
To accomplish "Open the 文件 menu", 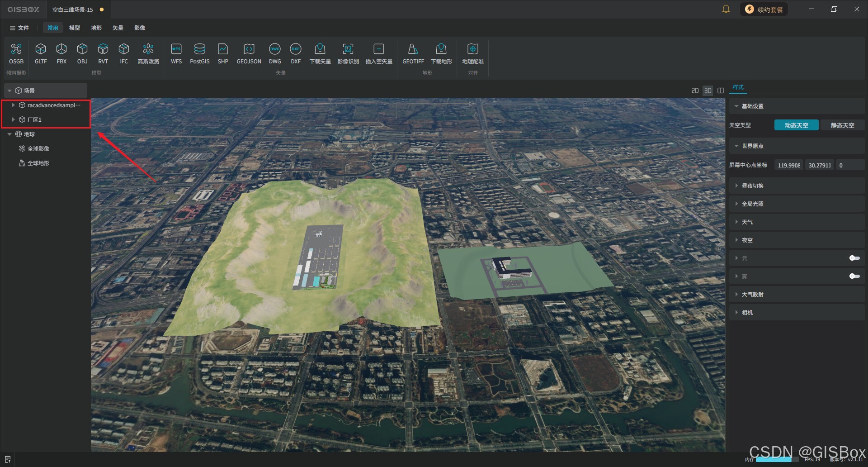I will click(19, 28).
